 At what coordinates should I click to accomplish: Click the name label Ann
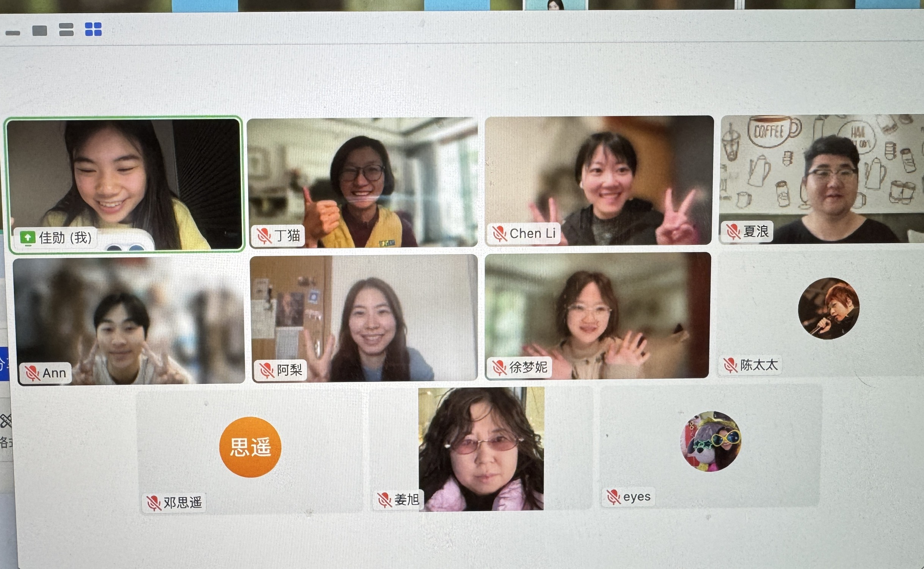click(54, 373)
